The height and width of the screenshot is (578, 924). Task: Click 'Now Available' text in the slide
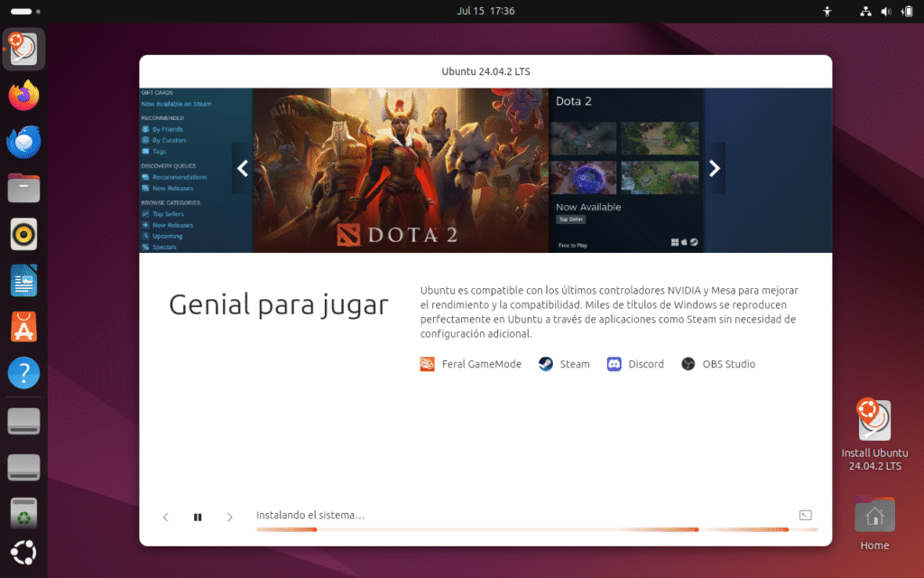coord(588,207)
